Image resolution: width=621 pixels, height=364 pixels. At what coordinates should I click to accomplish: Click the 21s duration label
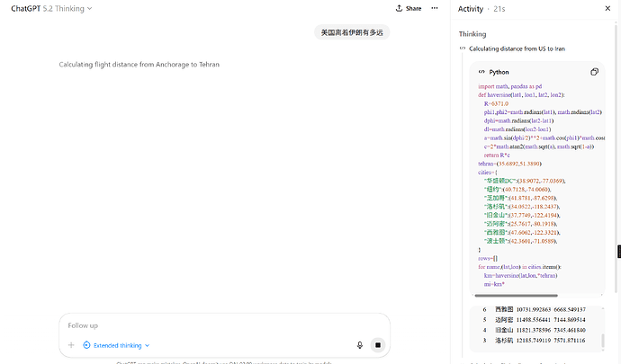(499, 9)
